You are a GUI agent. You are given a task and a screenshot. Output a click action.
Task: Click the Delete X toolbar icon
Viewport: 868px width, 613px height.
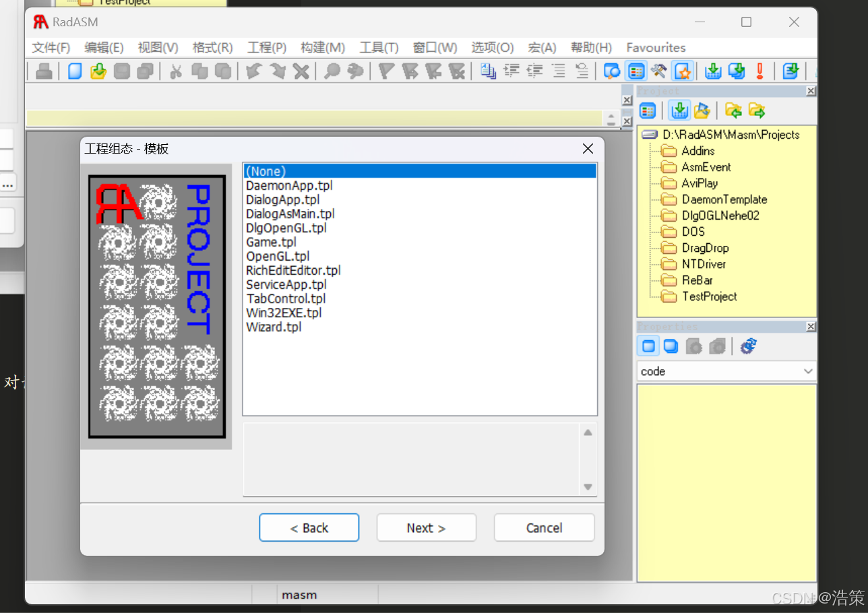301,71
